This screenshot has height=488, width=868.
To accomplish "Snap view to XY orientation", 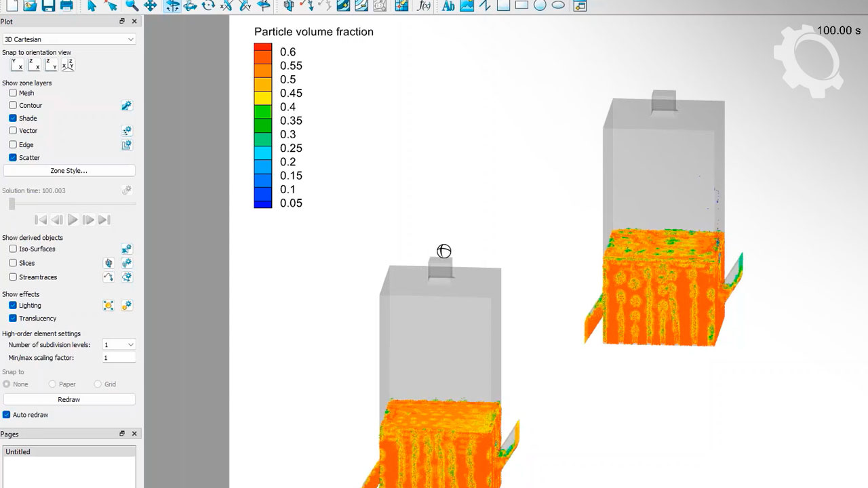I will point(17,65).
